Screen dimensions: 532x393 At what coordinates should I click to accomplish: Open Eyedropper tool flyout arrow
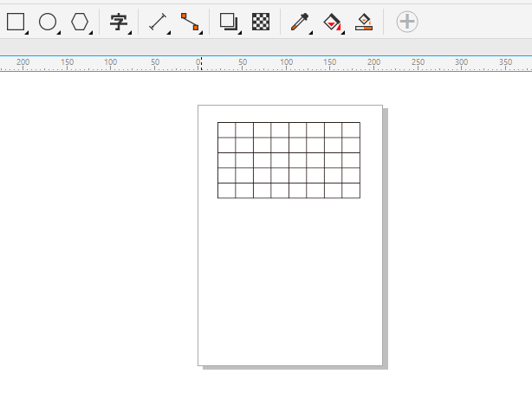click(310, 33)
